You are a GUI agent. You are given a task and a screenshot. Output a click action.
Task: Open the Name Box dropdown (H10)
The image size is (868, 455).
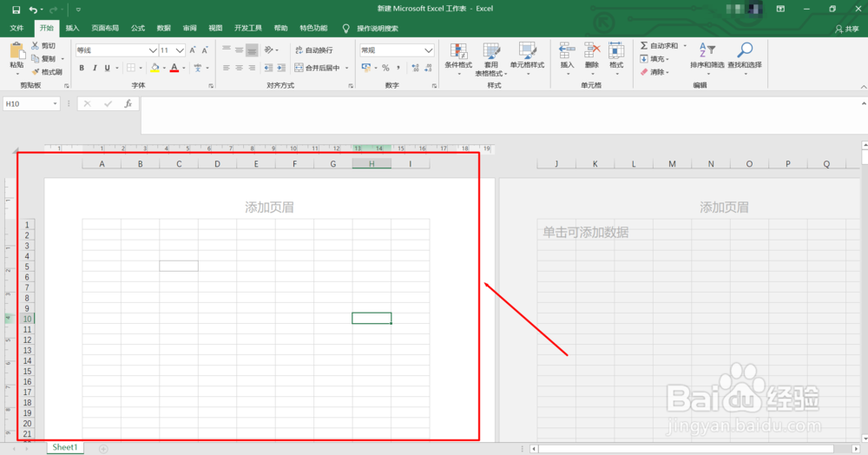tap(55, 103)
